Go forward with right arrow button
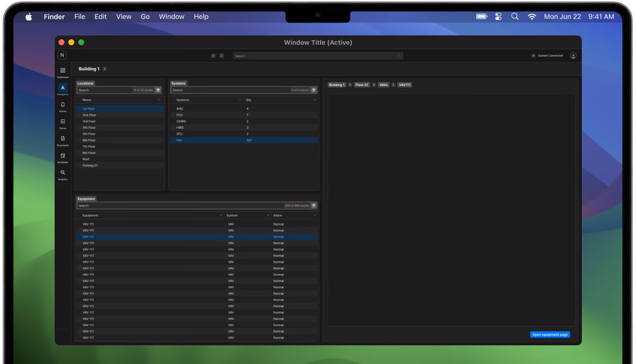This screenshot has height=364, width=636. [x=222, y=56]
